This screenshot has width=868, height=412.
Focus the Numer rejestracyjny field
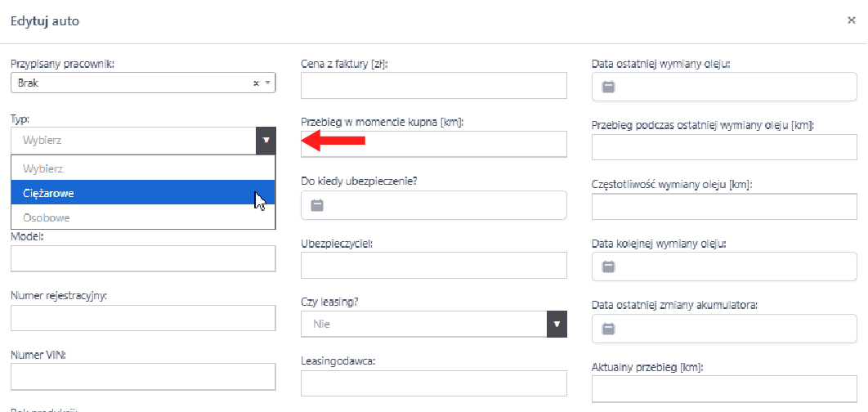pos(143,318)
